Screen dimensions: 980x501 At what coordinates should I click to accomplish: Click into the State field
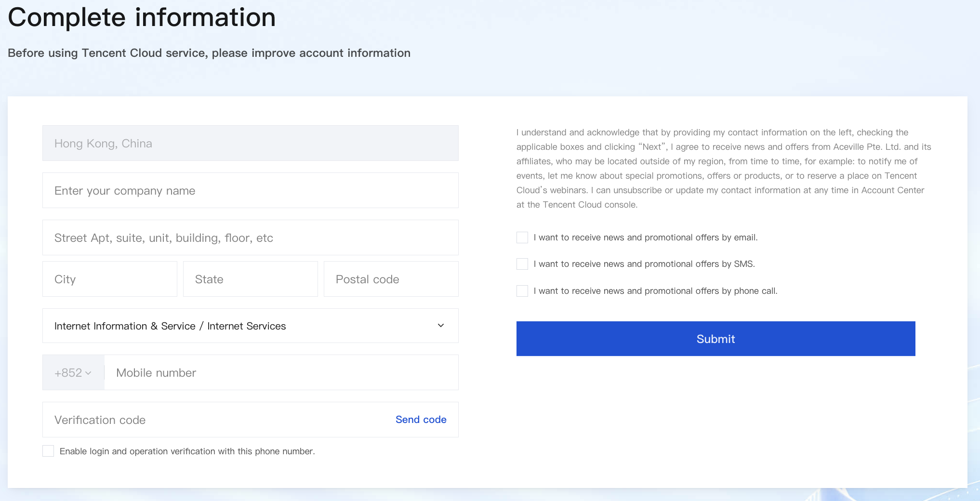coord(250,279)
